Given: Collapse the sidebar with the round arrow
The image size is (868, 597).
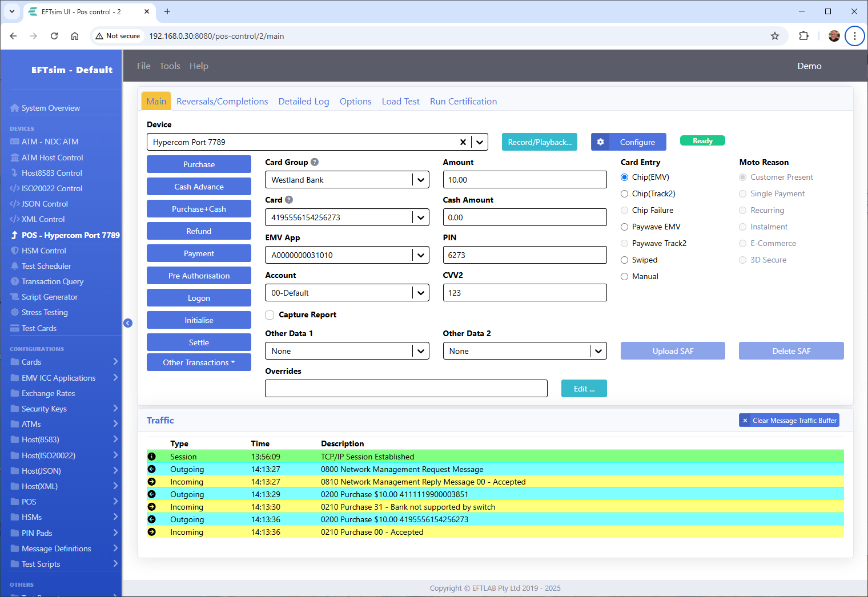Looking at the screenshot, I should pos(128,323).
